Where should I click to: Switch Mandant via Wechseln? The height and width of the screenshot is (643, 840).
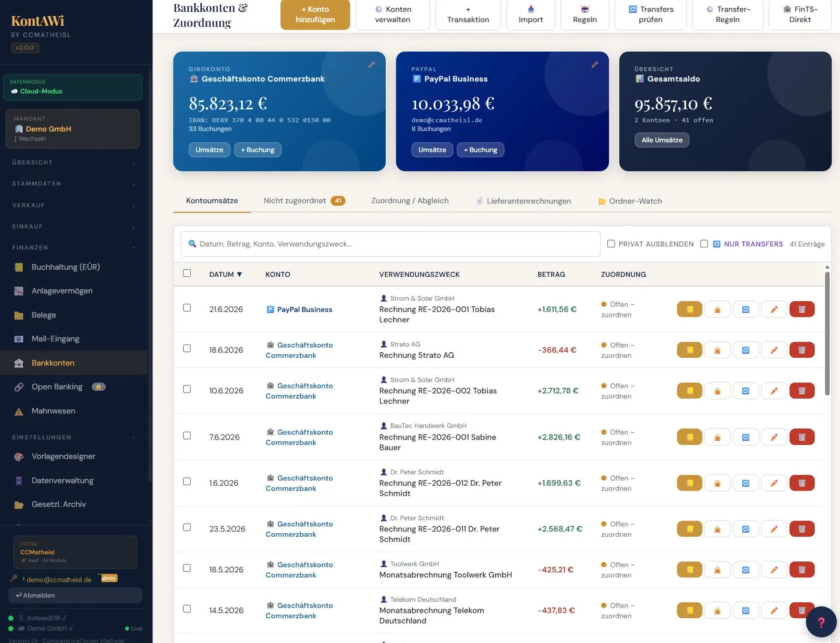click(x=30, y=139)
